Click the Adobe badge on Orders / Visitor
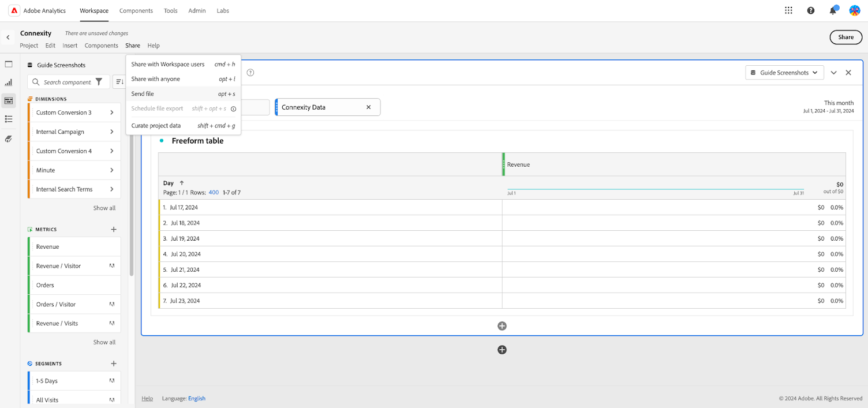This screenshot has width=868, height=408. coord(112,304)
